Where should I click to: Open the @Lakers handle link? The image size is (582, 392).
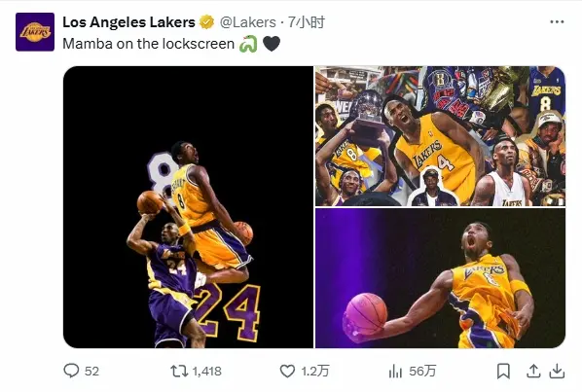tap(247, 22)
